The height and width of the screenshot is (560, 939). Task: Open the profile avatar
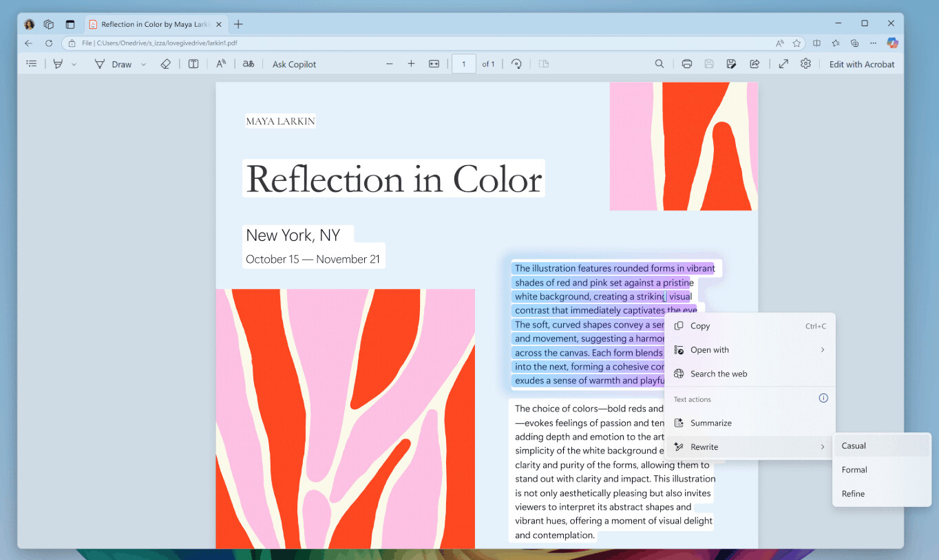coord(29,24)
